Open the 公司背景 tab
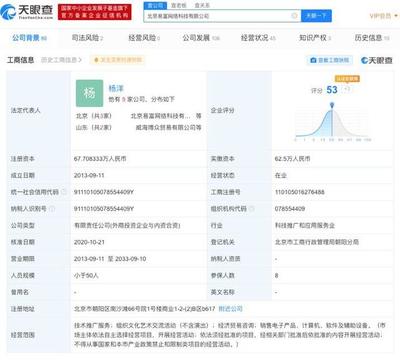400x361 pixels. pyautogui.click(x=29, y=38)
